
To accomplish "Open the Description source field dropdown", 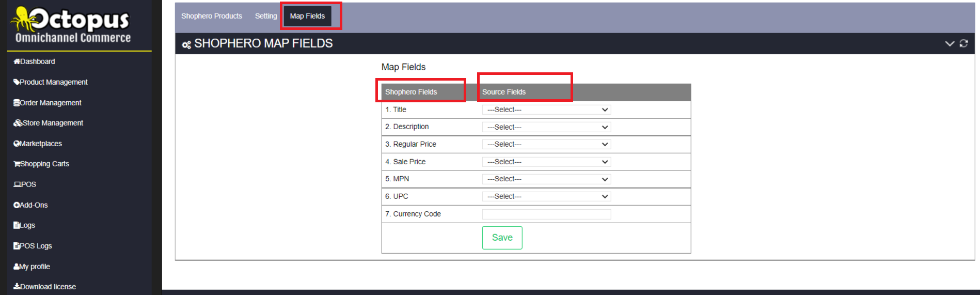I will (546, 127).
